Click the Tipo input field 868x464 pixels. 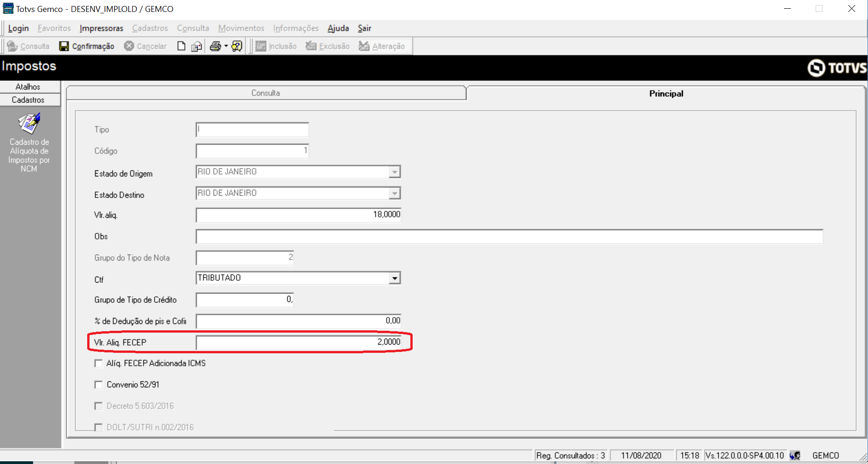[x=252, y=130]
